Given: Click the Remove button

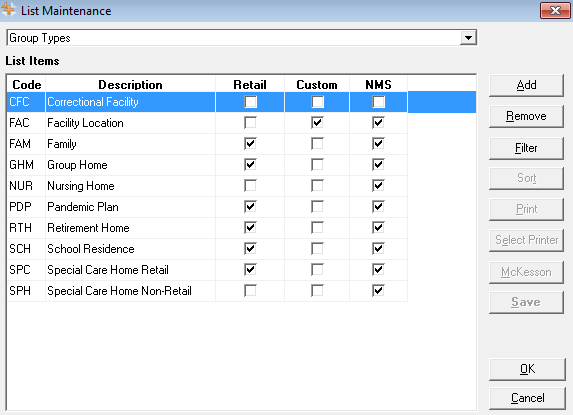Looking at the screenshot, I should click(x=526, y=116).
